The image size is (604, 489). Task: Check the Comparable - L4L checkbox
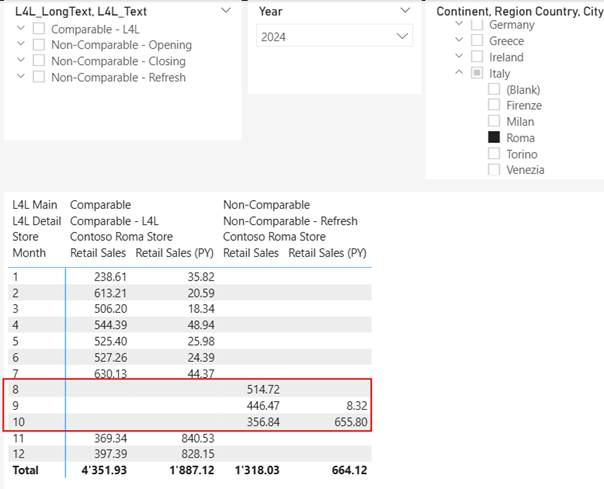[x=39, y=29]
